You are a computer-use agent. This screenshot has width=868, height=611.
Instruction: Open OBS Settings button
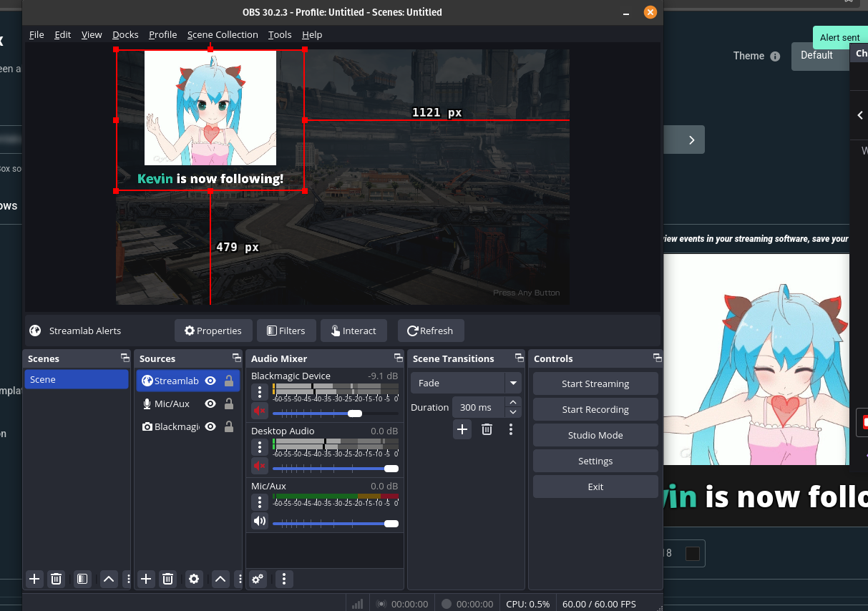point(595,461)
